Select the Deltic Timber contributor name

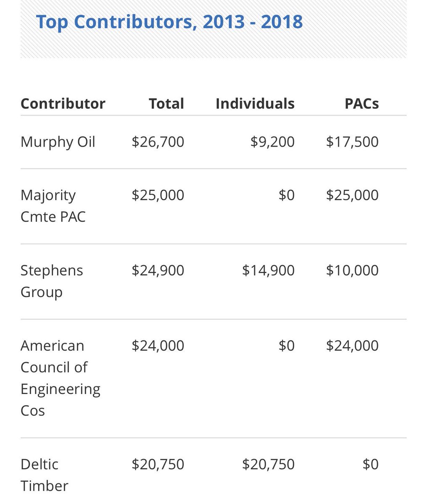pos(44,475)
